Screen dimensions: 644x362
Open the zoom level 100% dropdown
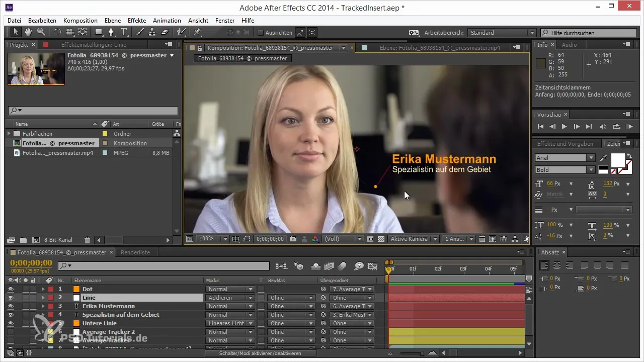tap(212, 239)
